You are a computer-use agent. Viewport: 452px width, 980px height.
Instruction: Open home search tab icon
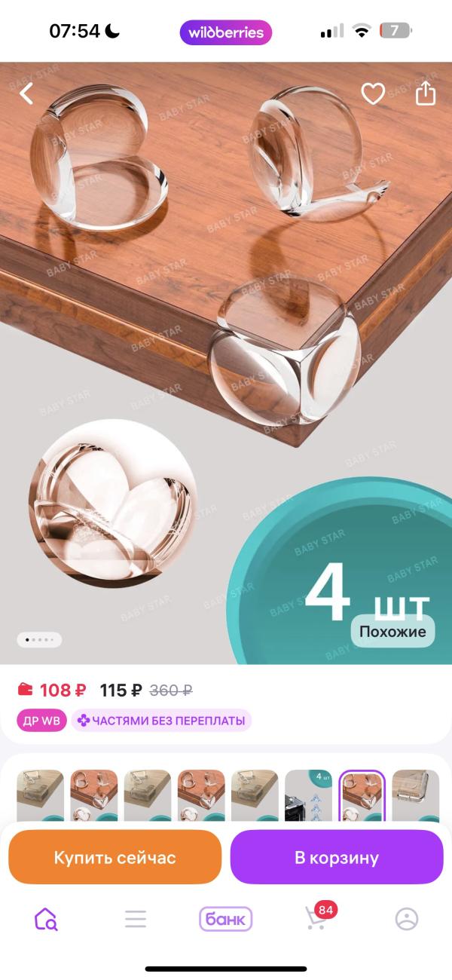pos(46,919)
